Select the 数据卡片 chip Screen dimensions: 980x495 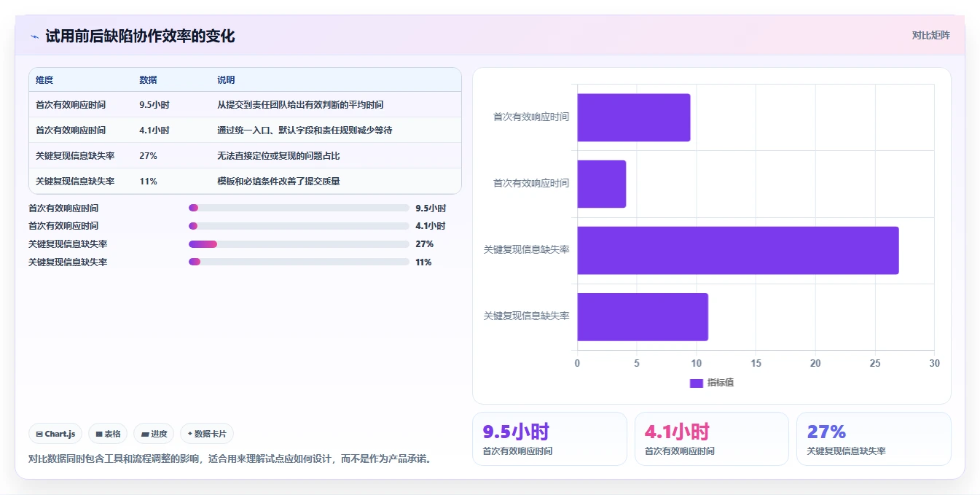tap(207, 434)
